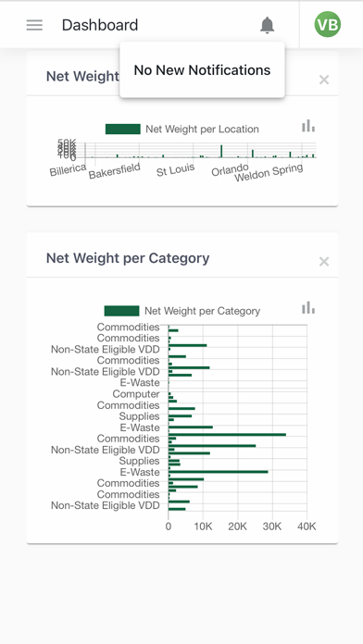Click the Net Weight per Category heading

(x=128, y=258)
